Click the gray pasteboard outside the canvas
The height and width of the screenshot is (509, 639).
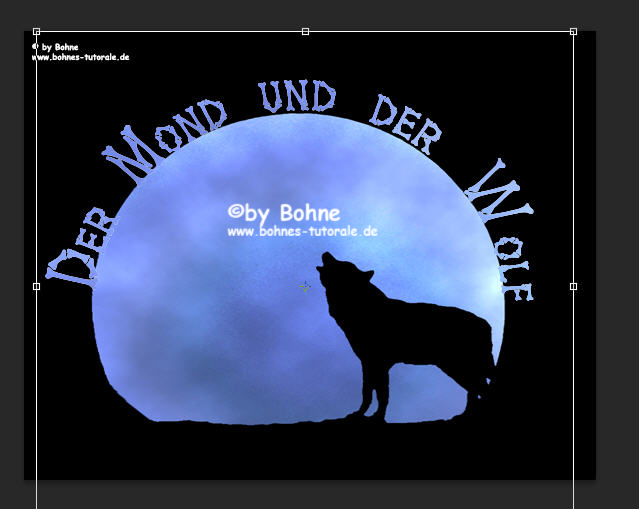[615, 250]
